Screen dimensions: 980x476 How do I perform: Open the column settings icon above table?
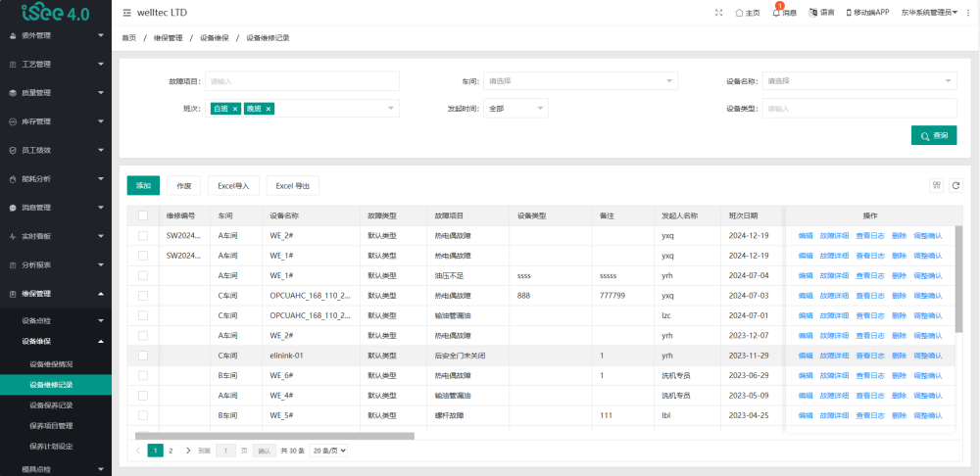coord(936,185)
